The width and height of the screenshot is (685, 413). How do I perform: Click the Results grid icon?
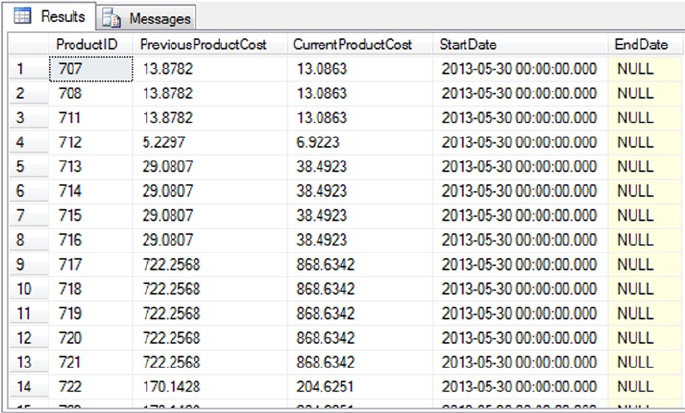coord(22,18)
